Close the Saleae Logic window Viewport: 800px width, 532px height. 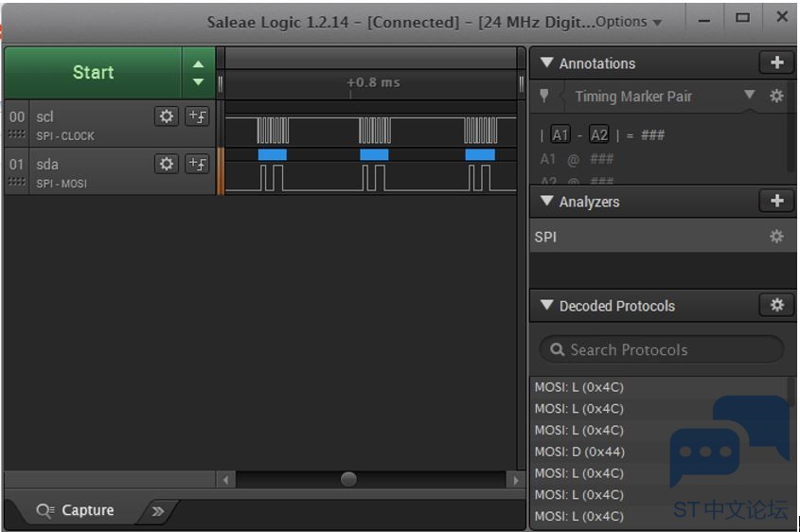782,17
